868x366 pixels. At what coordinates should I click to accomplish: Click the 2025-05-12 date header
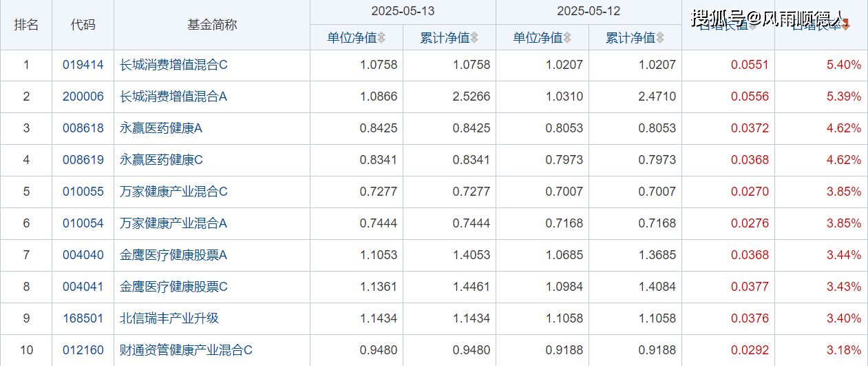589,12
